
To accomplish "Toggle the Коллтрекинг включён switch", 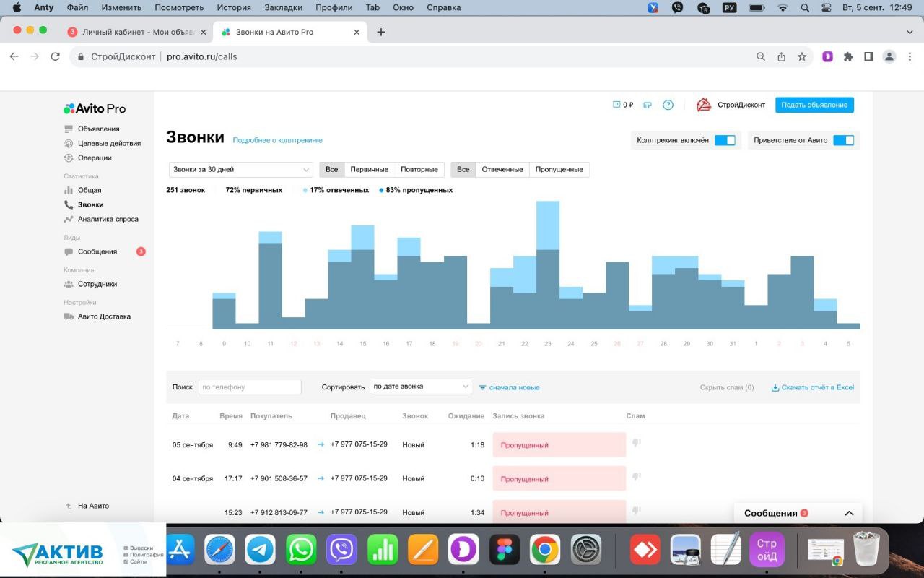I will (x=725, y=140).
